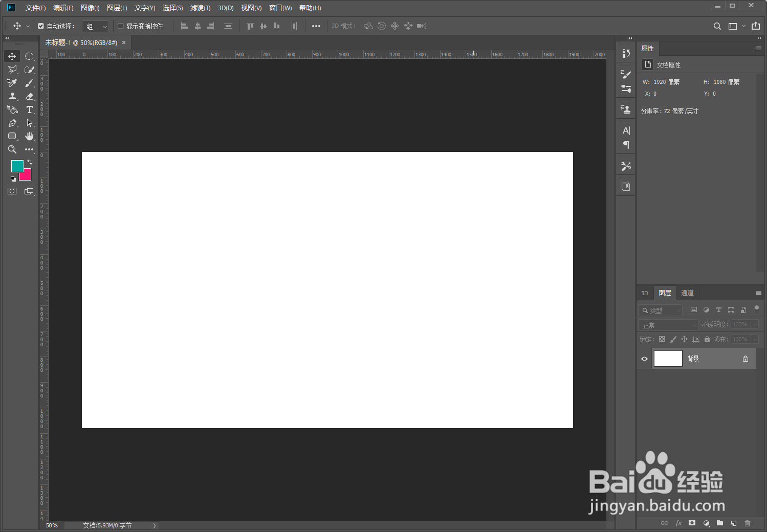767x532 pixels.
Task: Toggle 自动选择 checkbox
Action: [41, 26]
